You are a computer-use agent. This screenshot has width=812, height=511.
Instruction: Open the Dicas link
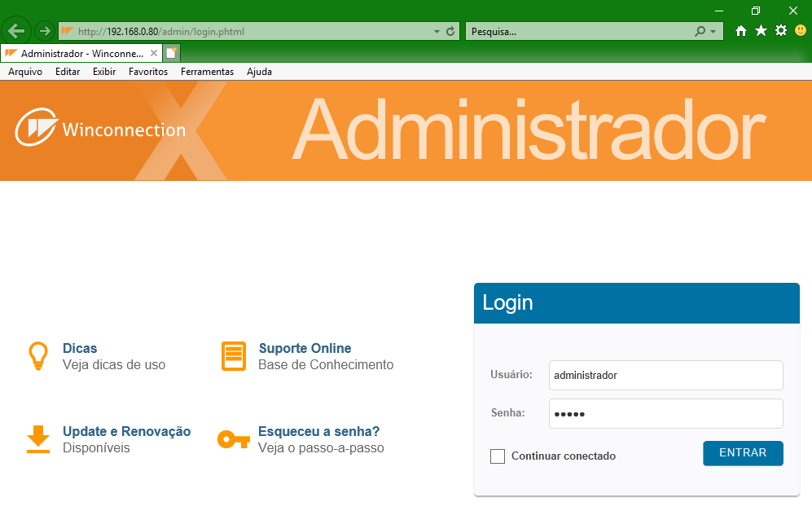80,348
